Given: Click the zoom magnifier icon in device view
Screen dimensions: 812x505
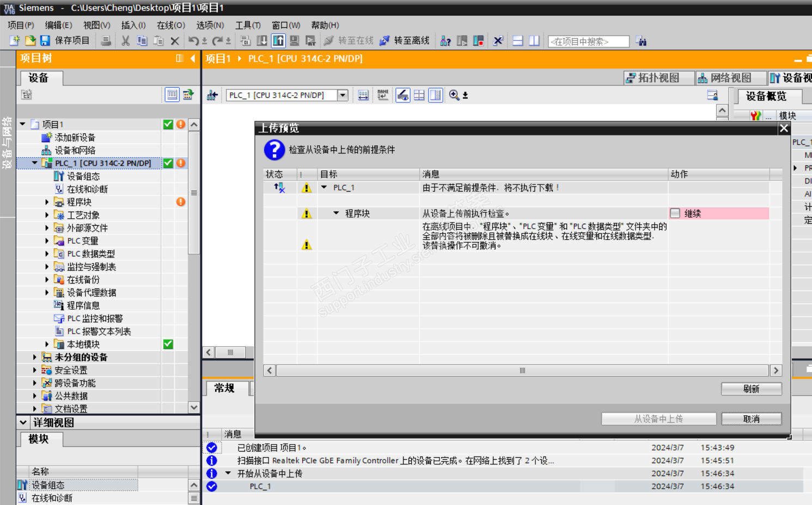Looking at the screenshot, I should (x=454, y=95).
